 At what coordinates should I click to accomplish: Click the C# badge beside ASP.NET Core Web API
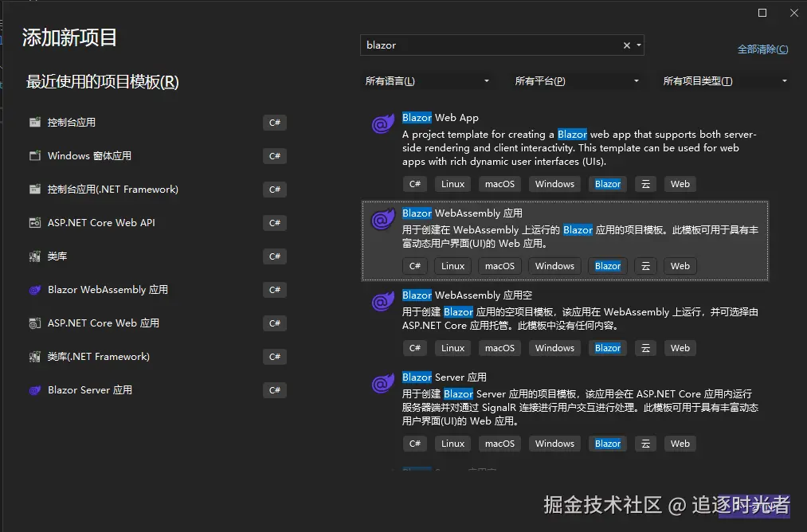[x=274, y=223]
